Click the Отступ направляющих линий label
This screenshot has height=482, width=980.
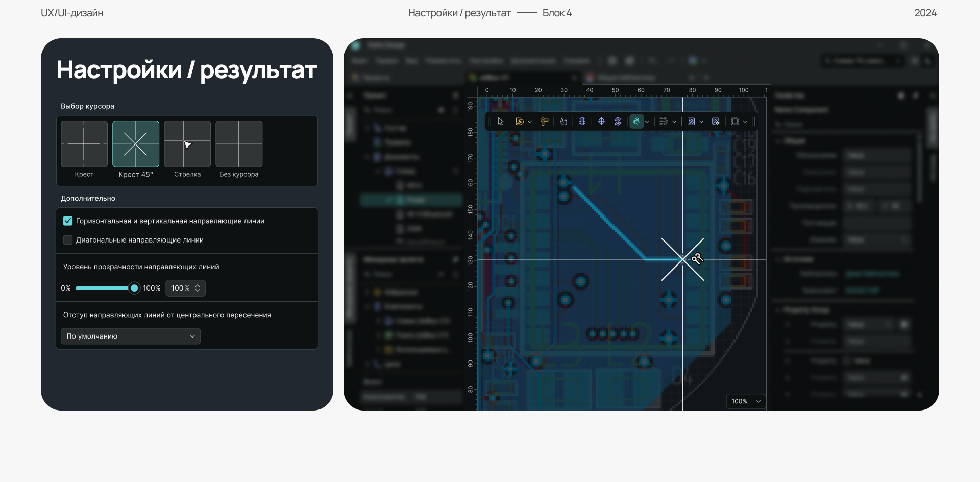click(x=167, y=315)
